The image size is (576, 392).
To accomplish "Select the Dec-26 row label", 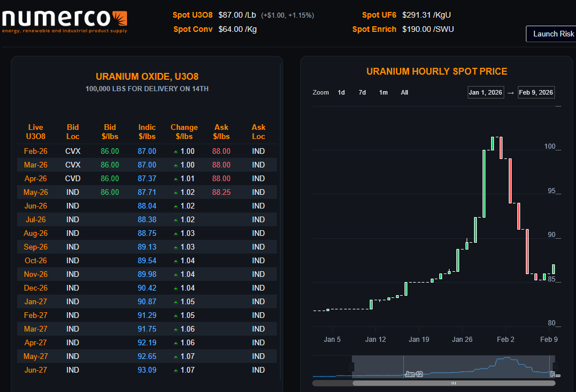I will [36, 288].
